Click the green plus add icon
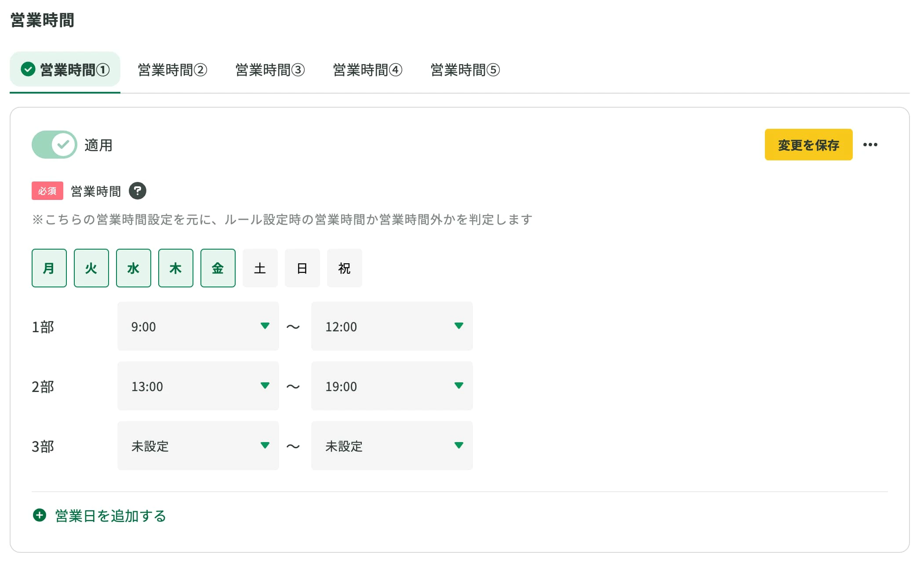Screen dimensions: 924x566 40,515
